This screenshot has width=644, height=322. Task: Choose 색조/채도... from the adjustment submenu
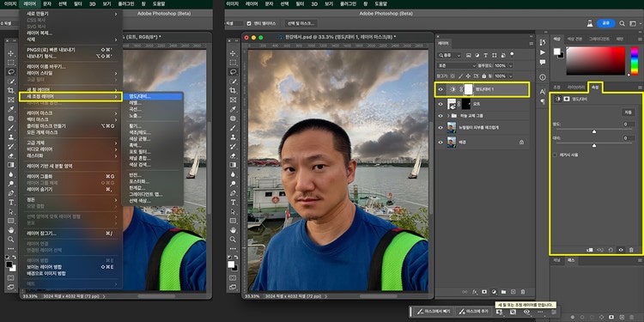pos(152,132)
